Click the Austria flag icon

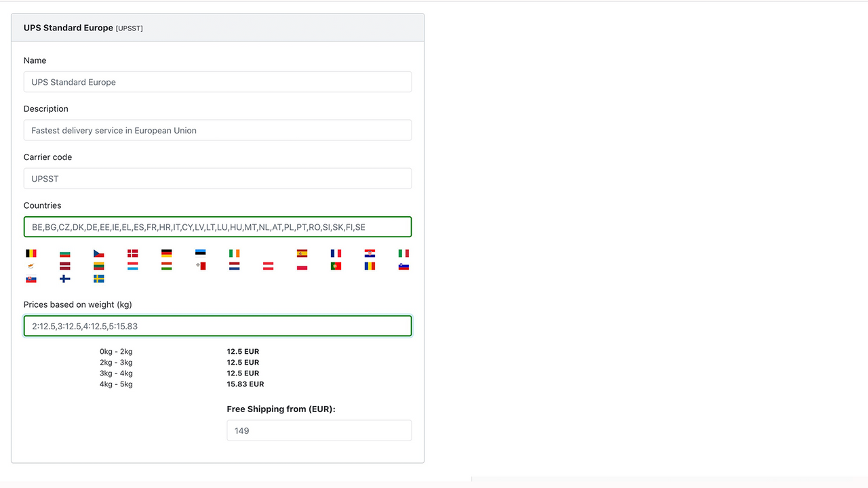coord(268,266)
